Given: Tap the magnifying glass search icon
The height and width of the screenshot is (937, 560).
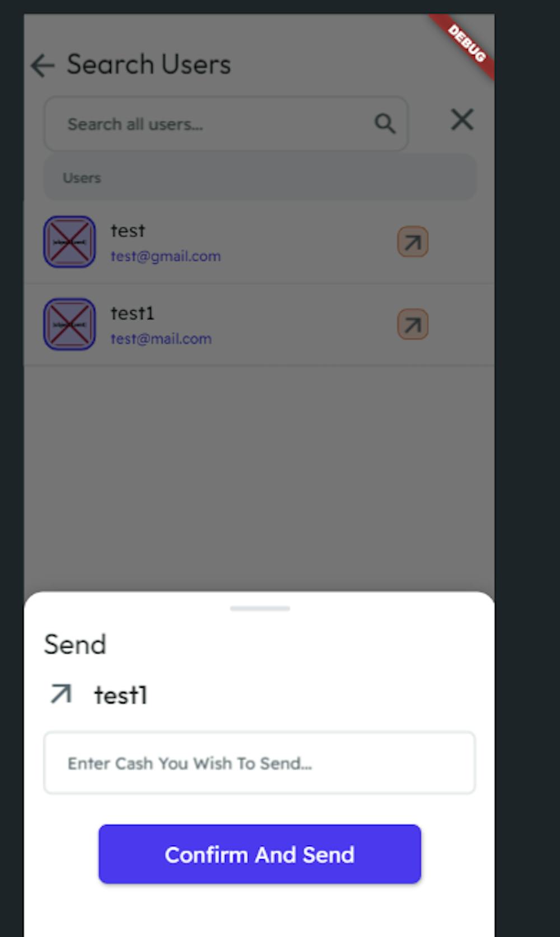Looking at the screenshot, I should coord(385,123).
